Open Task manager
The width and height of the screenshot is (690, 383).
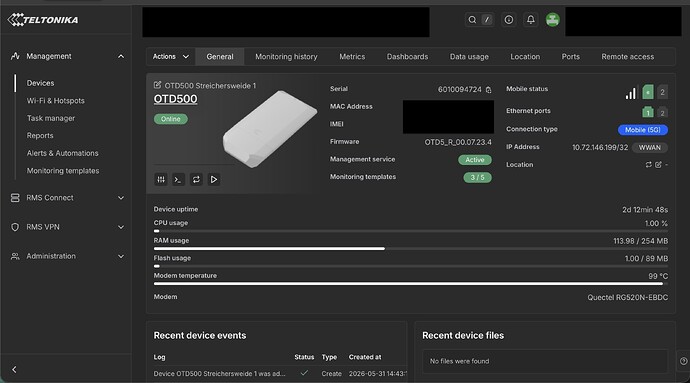point(51,118)
